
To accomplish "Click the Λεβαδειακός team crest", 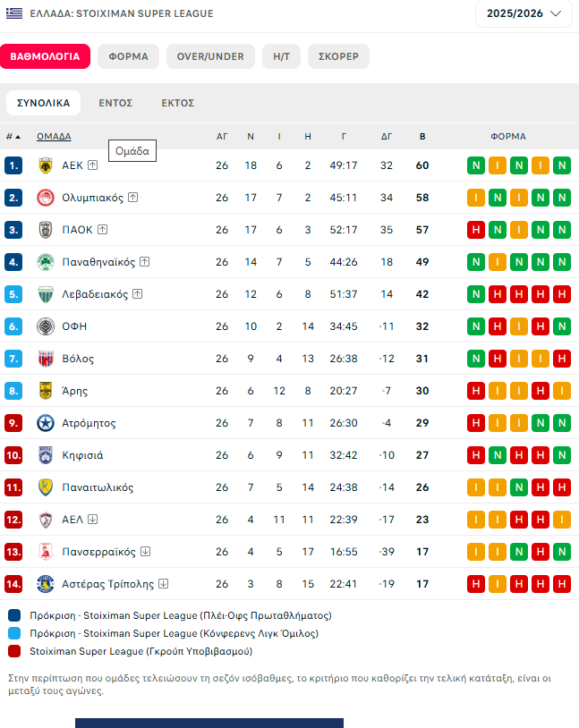I will pos(45,294).
